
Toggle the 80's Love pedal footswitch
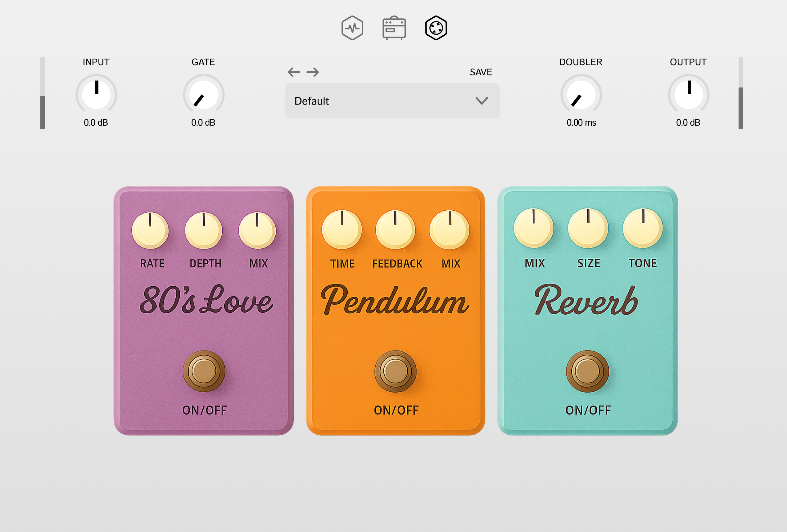pos(204,371)
